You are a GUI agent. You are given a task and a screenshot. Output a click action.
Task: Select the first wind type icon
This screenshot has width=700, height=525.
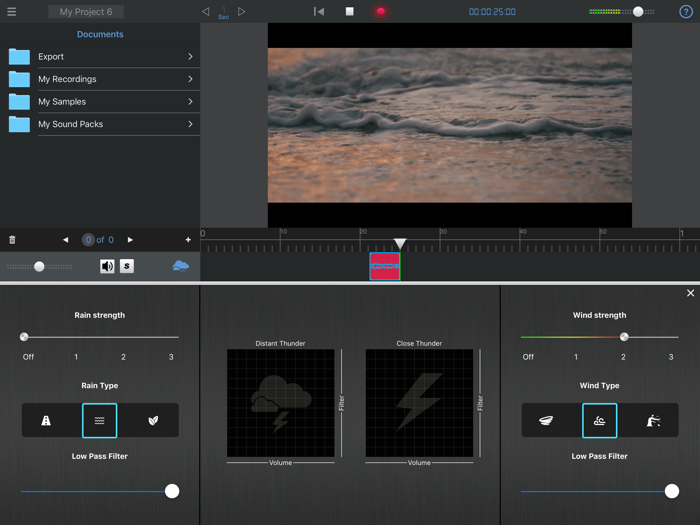coord(546,421)
